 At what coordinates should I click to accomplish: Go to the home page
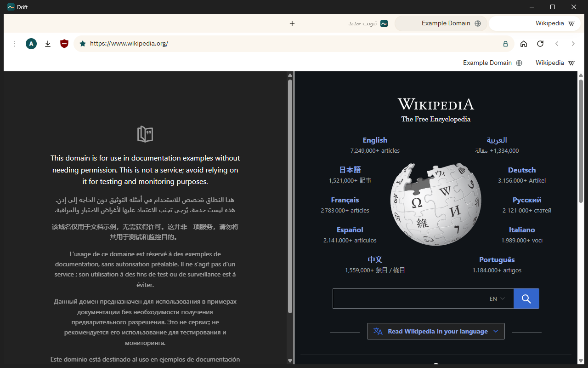coord(524,44)
